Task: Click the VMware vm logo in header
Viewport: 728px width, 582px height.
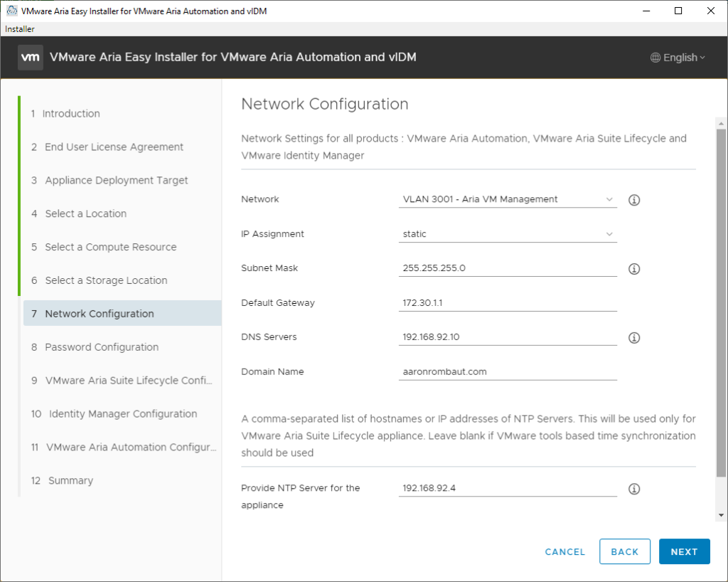Action: [31, 58]
